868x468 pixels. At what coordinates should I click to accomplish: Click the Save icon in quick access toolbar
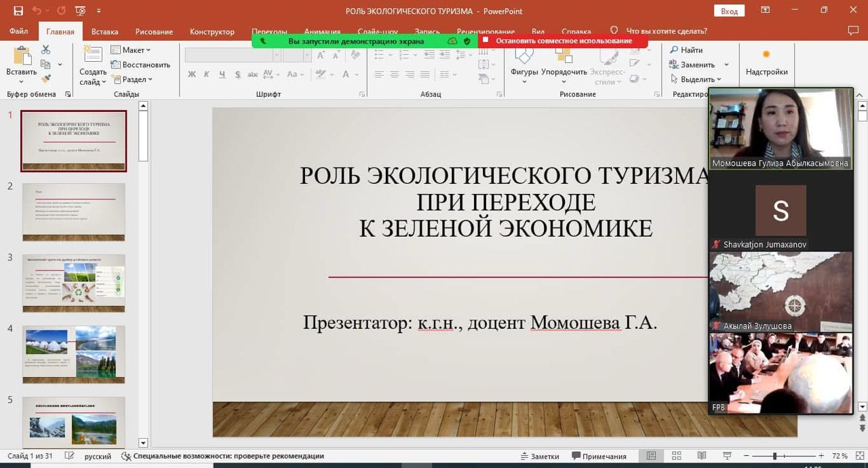[x=18, y=11]
